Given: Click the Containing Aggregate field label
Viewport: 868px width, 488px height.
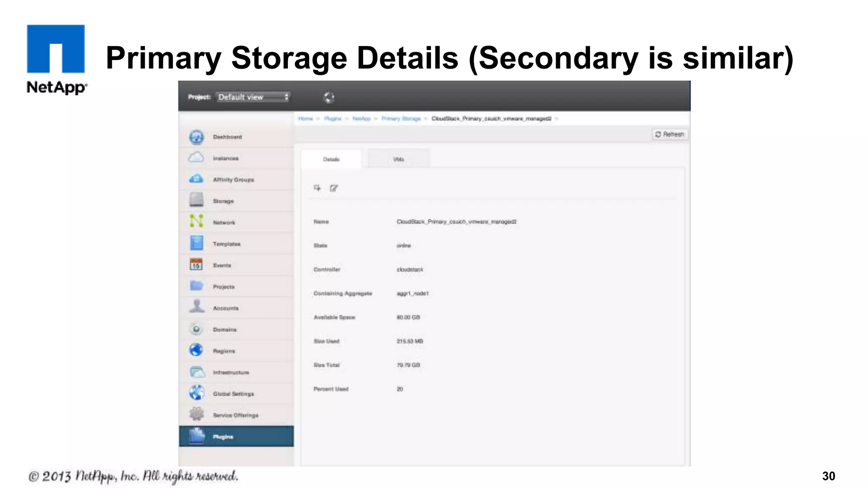Looking at the screenshot, I should [342, 293].
